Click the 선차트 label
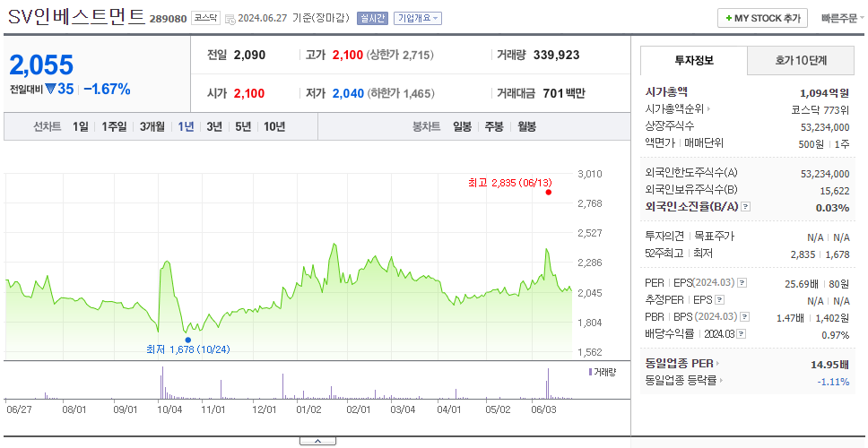This screenshot has width=868, height=448. (x=47, y=126)
